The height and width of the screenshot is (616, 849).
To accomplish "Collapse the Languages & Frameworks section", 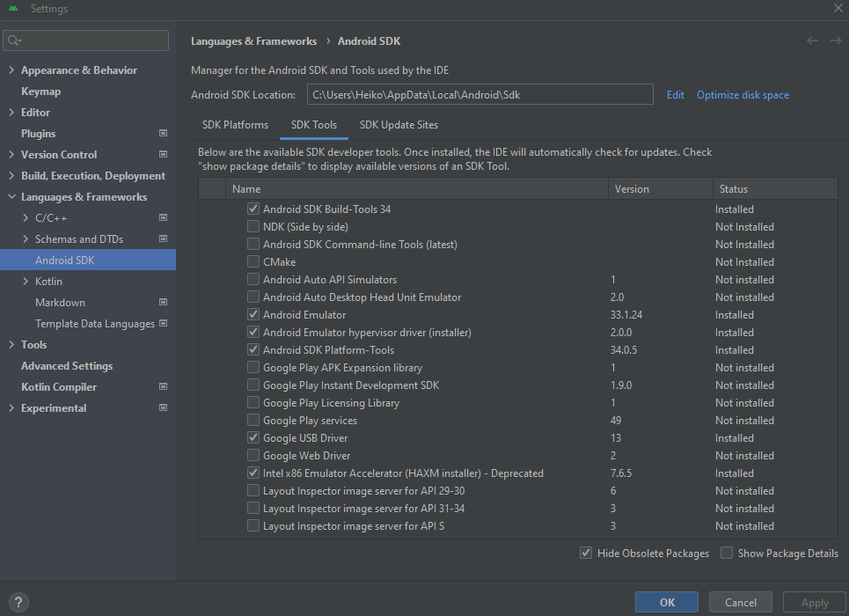I will [11, 197].
